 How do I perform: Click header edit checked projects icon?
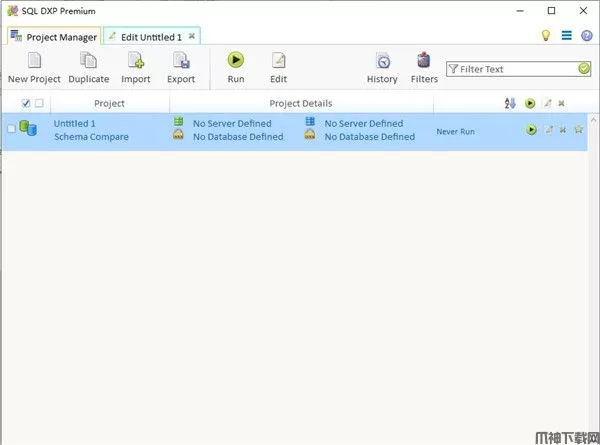click(x=548, y=103)
